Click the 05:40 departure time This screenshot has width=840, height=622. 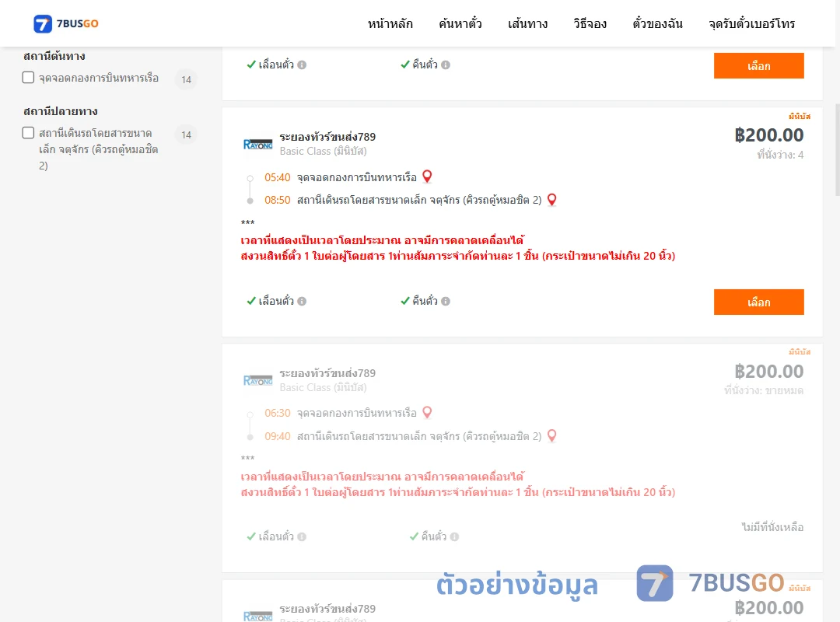278,177
